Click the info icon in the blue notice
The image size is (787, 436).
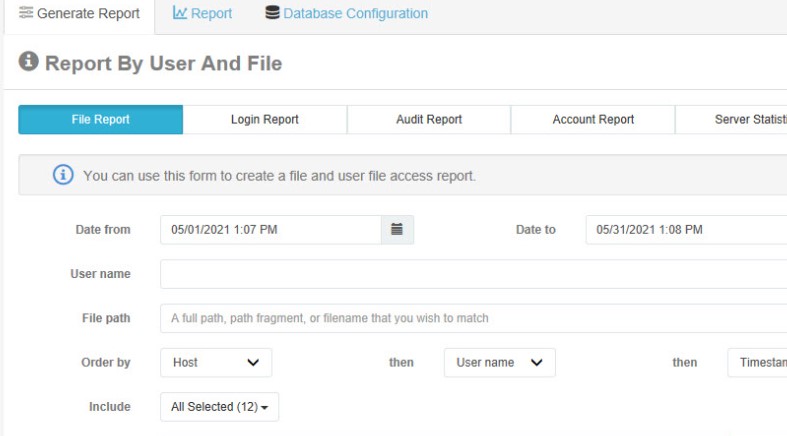63,175
